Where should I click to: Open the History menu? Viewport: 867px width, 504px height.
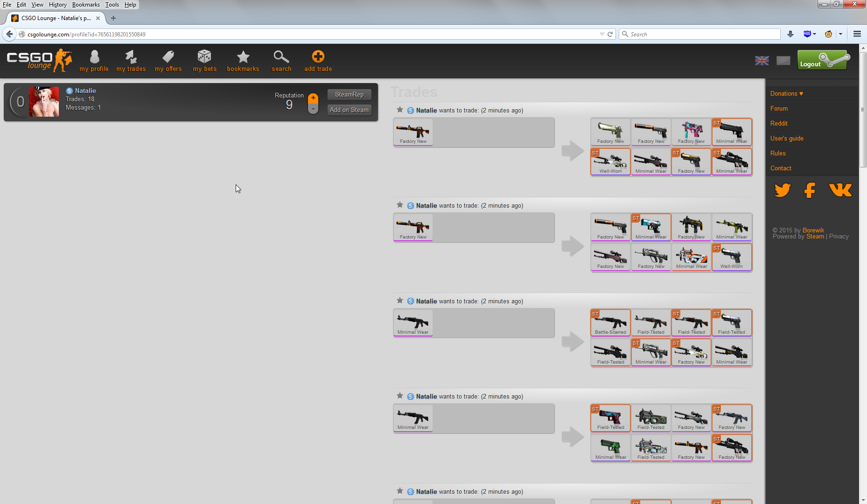[x=57, y=5]
